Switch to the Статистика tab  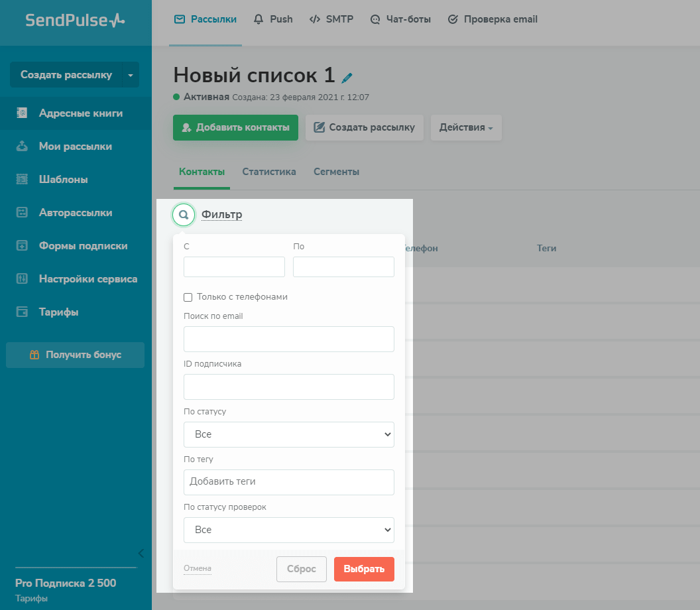click(268, 172)
